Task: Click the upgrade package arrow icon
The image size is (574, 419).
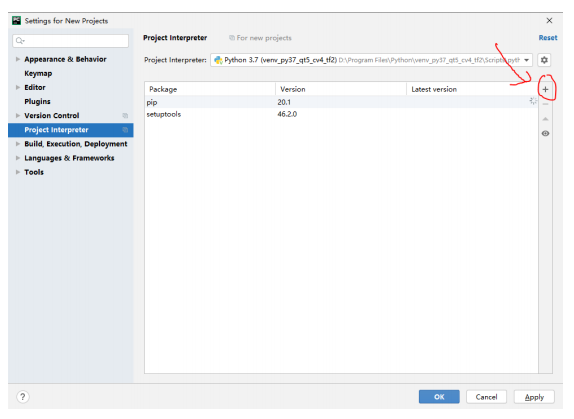Action: click(x=545, y=119)
